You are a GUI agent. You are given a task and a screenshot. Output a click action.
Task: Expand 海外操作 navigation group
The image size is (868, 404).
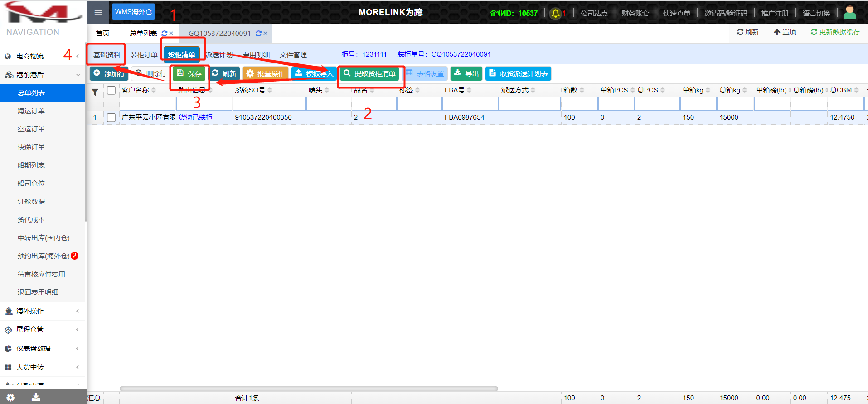click(43, 311)
